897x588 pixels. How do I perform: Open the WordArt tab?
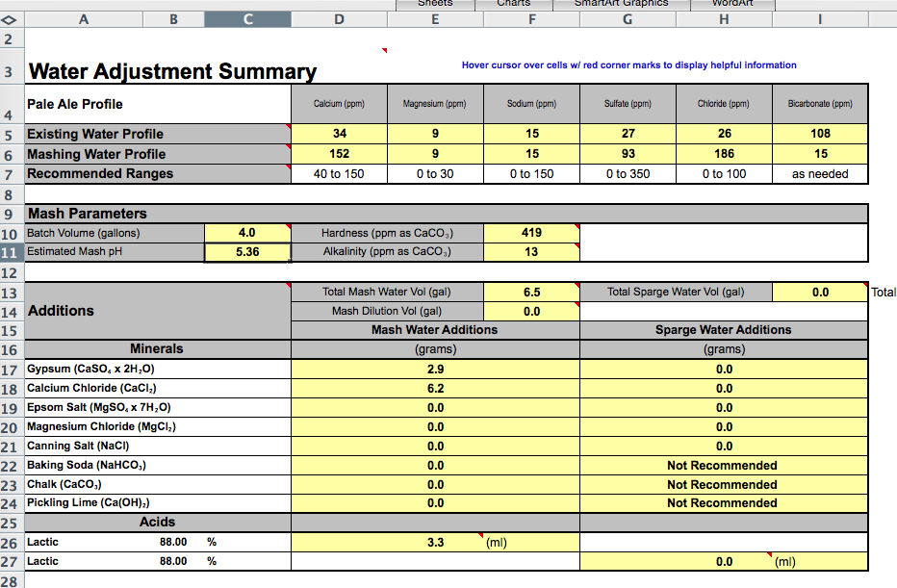point(732,5)
